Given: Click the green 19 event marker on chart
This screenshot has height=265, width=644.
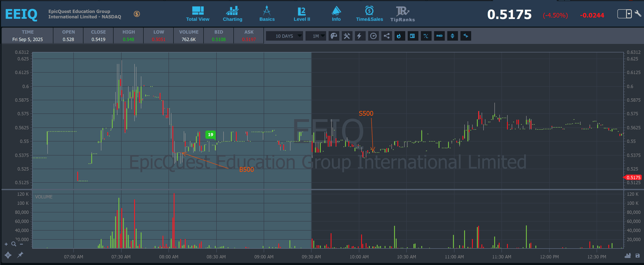Looking at the screenshot, I should (211, 135).
